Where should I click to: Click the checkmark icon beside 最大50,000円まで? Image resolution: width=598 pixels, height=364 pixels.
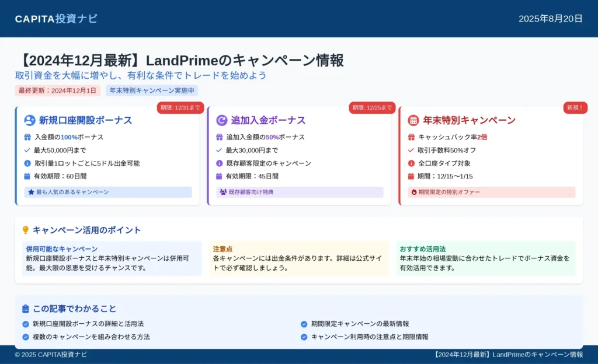(x=27, y=150)
